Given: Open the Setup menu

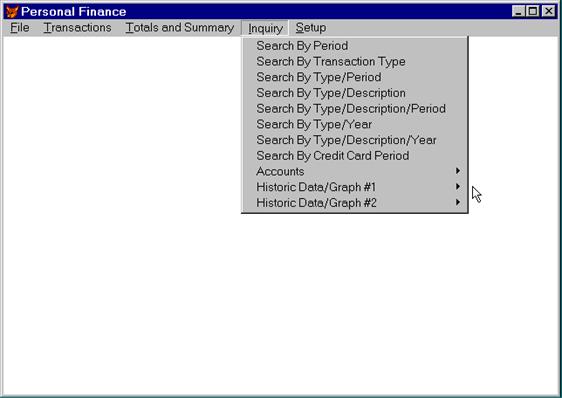Looking at the screenshot, I should point(311,28).
